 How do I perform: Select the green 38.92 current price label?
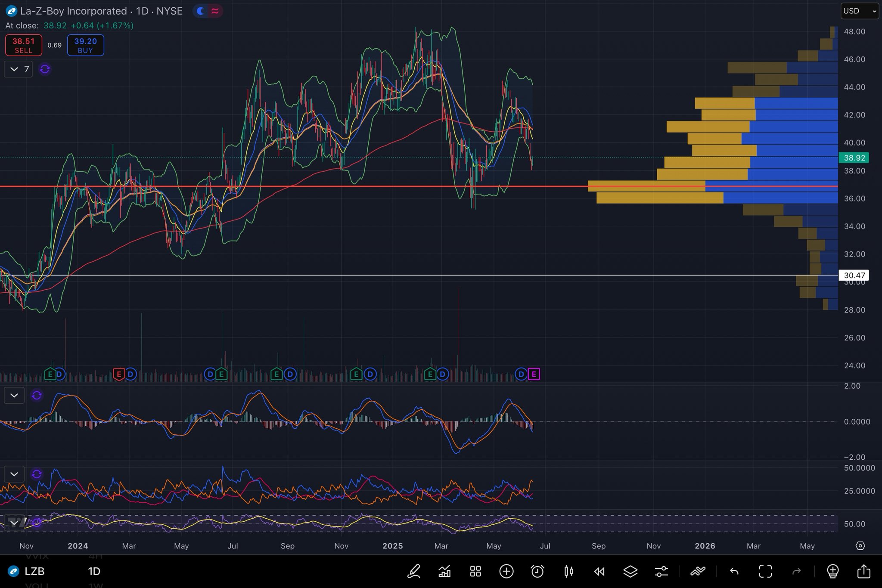tap(854, 158)
